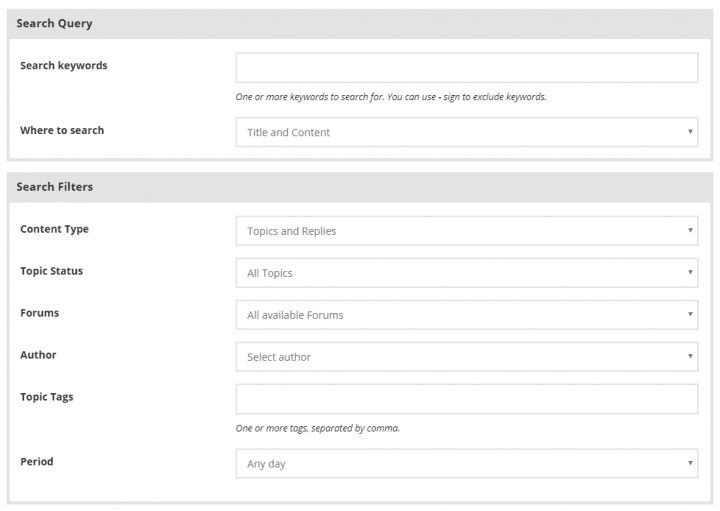The height and width of the screenshot is (511, 720).
Task: Open the Select author dropdown
Action: [x=467, y=357]
